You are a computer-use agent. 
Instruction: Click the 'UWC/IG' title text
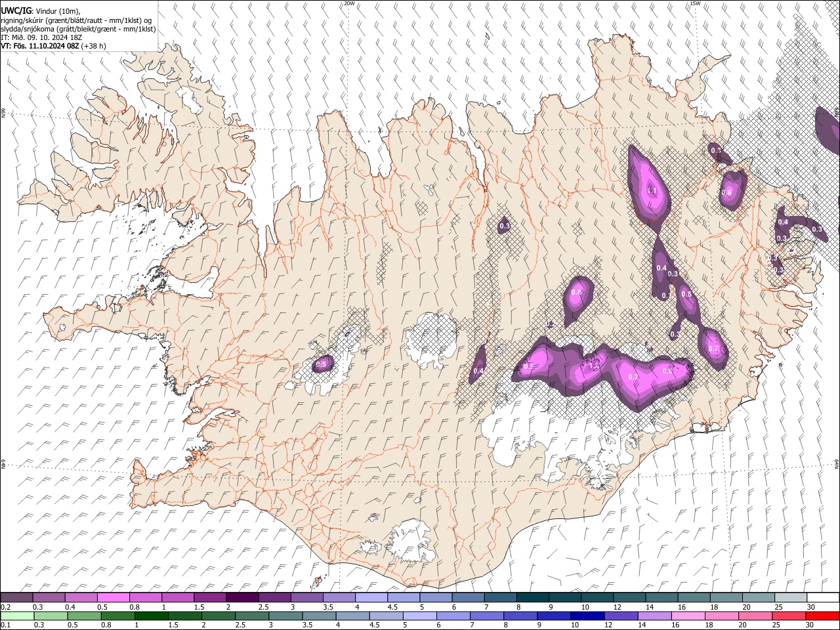[x=16, y=10]
